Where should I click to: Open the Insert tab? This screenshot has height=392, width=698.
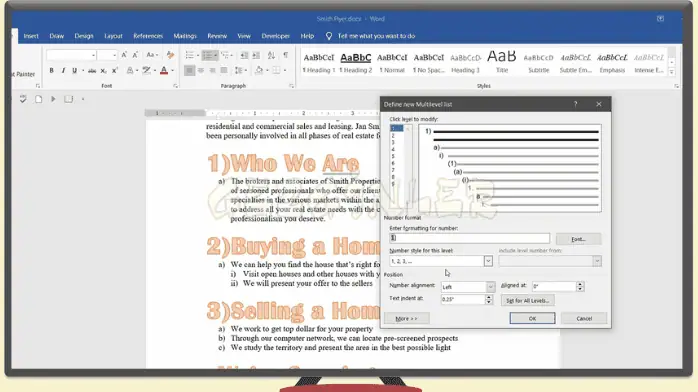pyautogui.click(x=31, y=36)
